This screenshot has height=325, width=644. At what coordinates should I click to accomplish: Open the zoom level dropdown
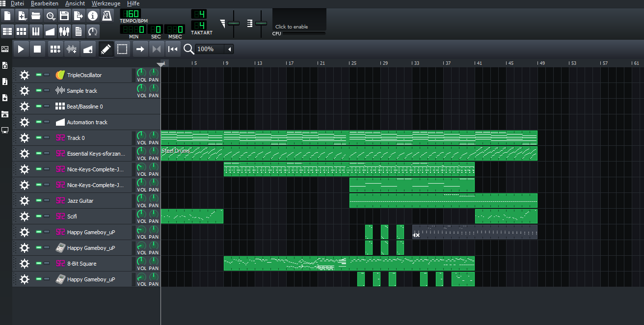[229, 49]
